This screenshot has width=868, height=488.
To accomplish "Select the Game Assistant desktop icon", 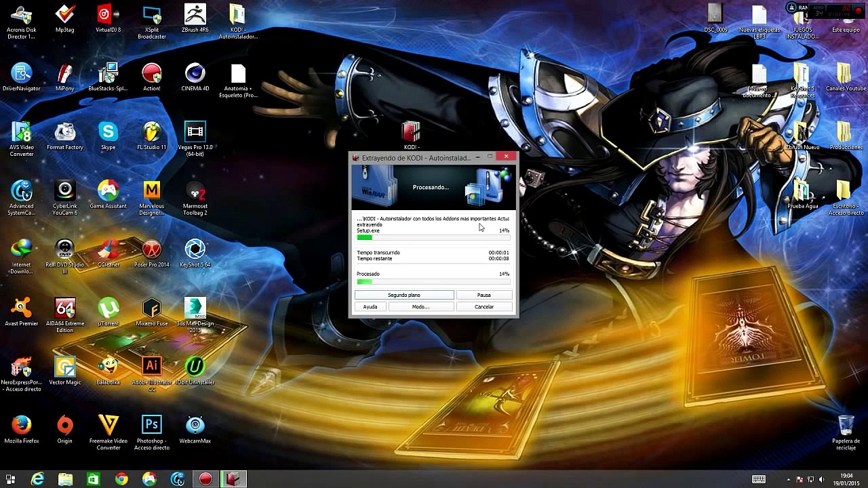I will coord(108,195).
